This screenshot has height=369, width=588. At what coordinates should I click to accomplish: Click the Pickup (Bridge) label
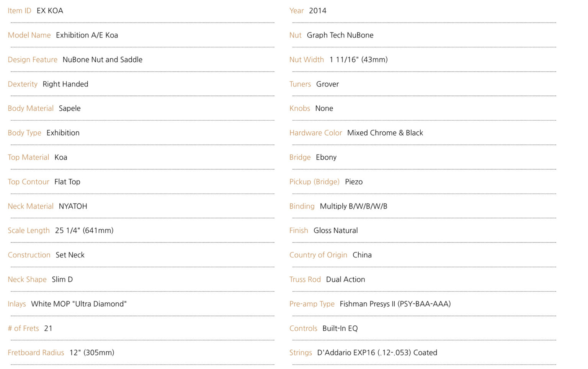tap(314, 182)
